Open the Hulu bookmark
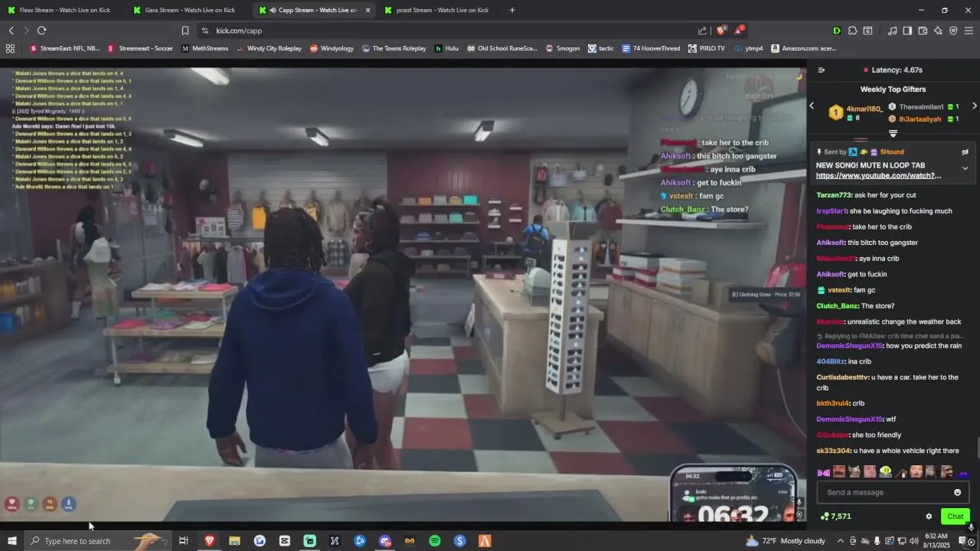 click(x=446, y=48)
